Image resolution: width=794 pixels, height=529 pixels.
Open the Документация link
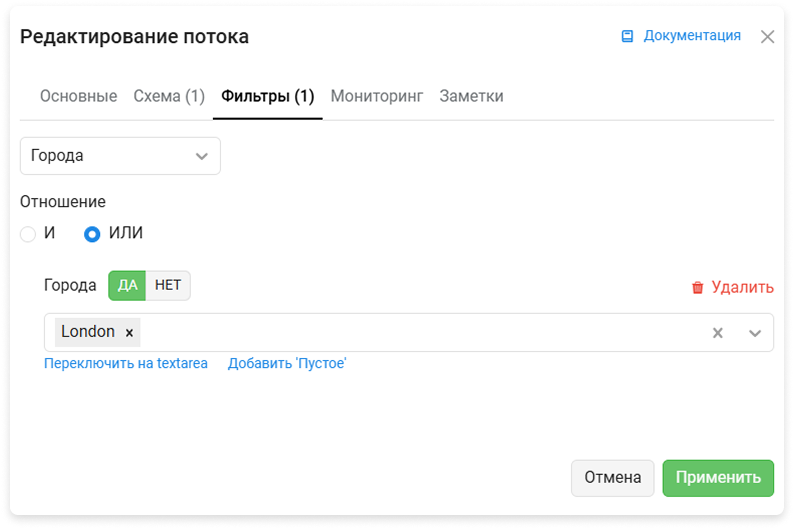pyautogui.click(x=692, y=36)
